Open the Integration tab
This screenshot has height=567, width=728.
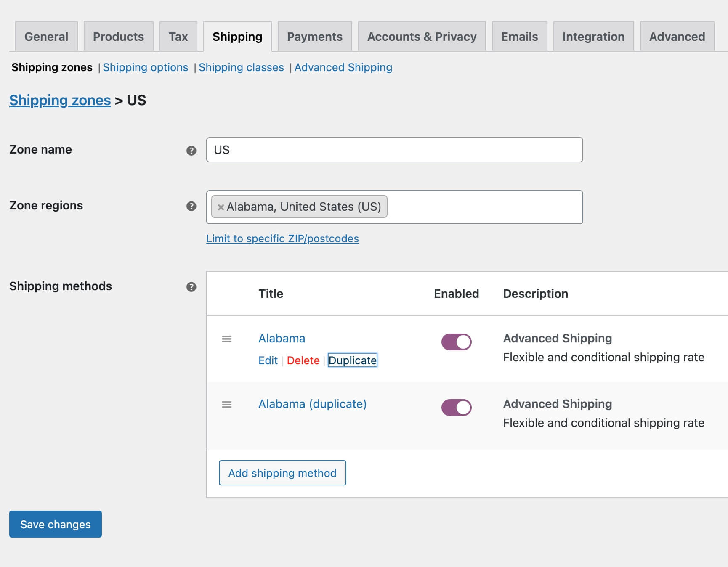coord(593,37)
